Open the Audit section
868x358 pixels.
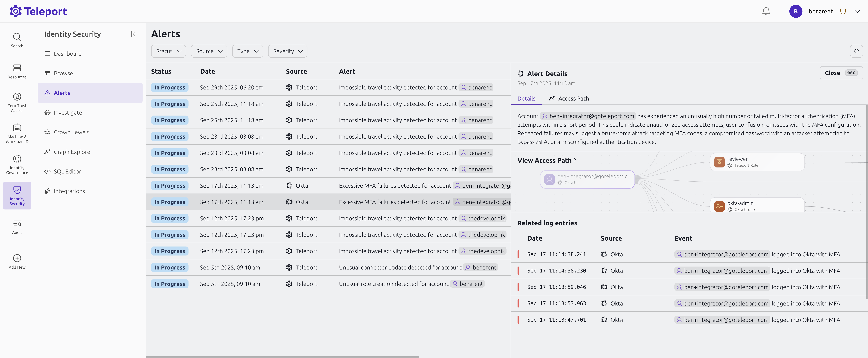(17, 227)
